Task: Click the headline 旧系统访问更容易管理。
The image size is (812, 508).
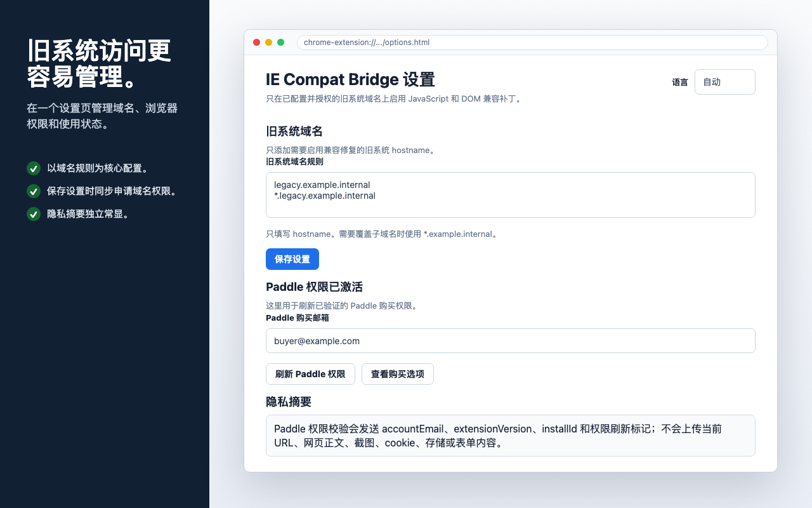Action: coord(99,64)
